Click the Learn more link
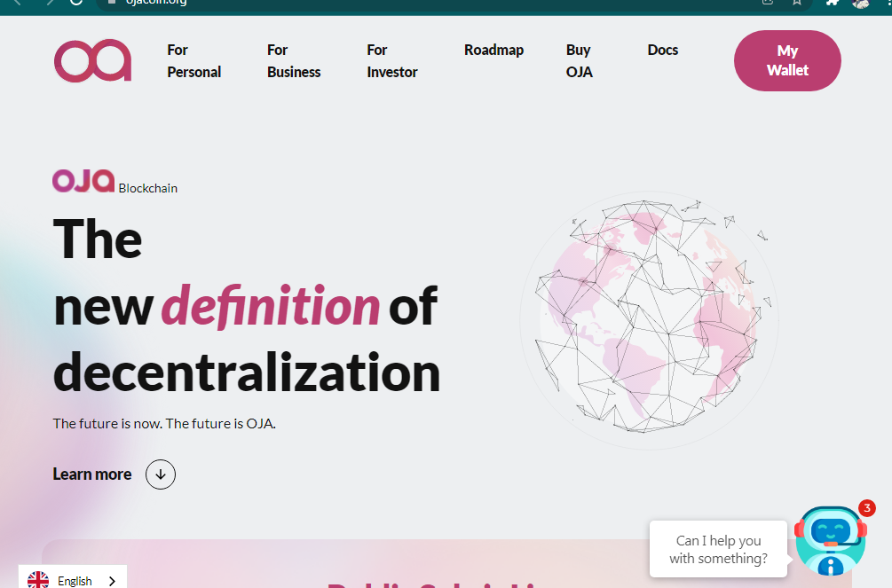892x588 pixels. pos(92,474)
